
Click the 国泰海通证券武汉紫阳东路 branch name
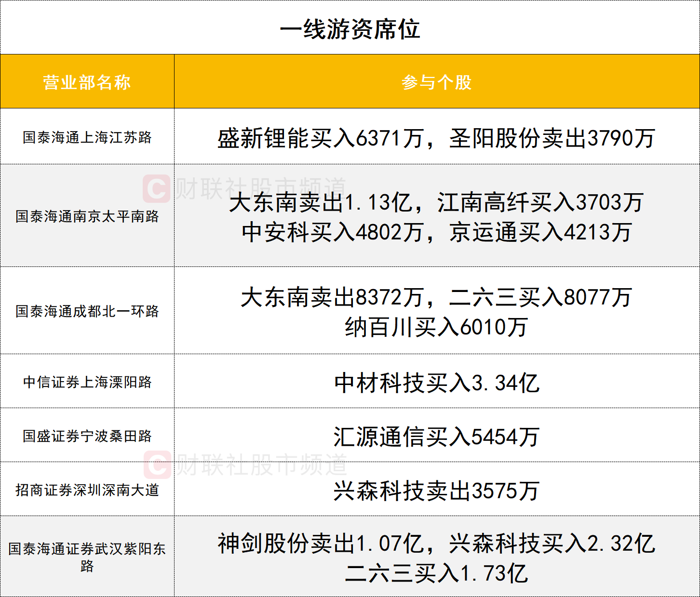pyautogui.click(x=87, y=557)
